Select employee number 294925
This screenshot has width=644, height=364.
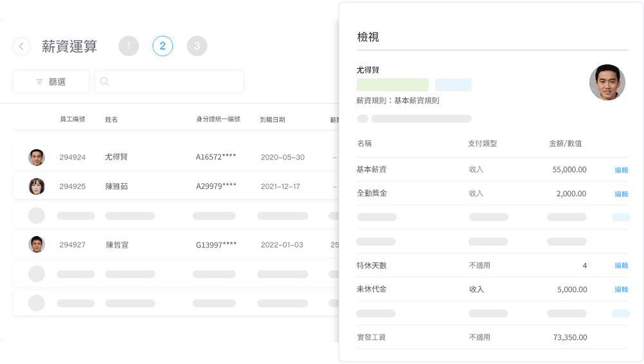(x=72, y=187)
